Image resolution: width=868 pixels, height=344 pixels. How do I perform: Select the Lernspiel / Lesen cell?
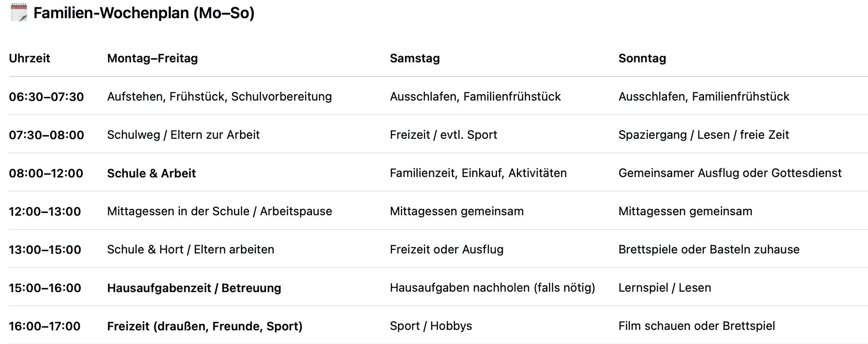click(x=664, y=288)
